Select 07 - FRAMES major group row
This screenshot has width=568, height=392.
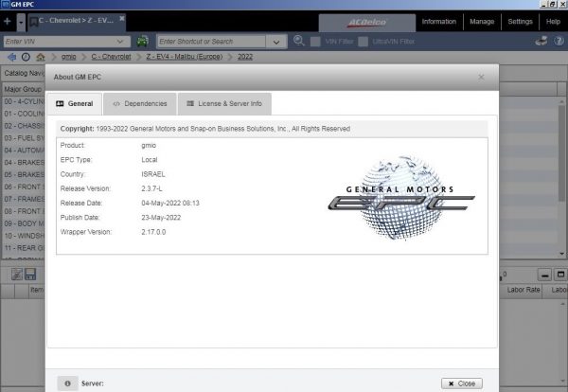click(24, 199)
